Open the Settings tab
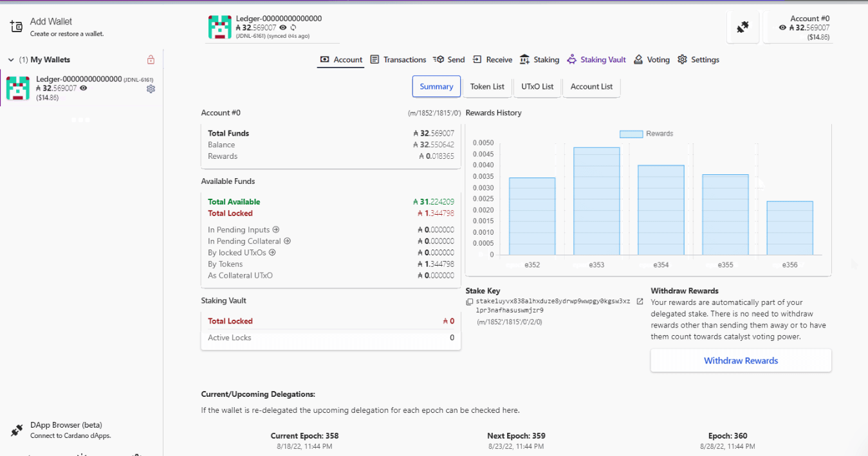The image size is (868, 456). 698,60
